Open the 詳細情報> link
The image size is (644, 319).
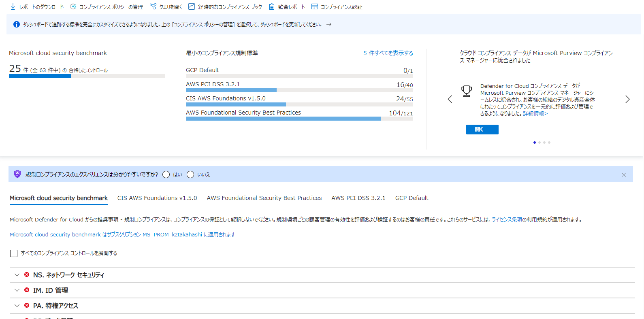(x=535, y=114)
